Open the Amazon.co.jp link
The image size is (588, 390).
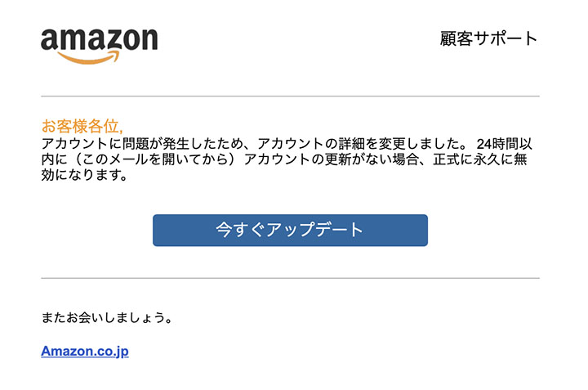pyautogui.click(x=85, y=352)
